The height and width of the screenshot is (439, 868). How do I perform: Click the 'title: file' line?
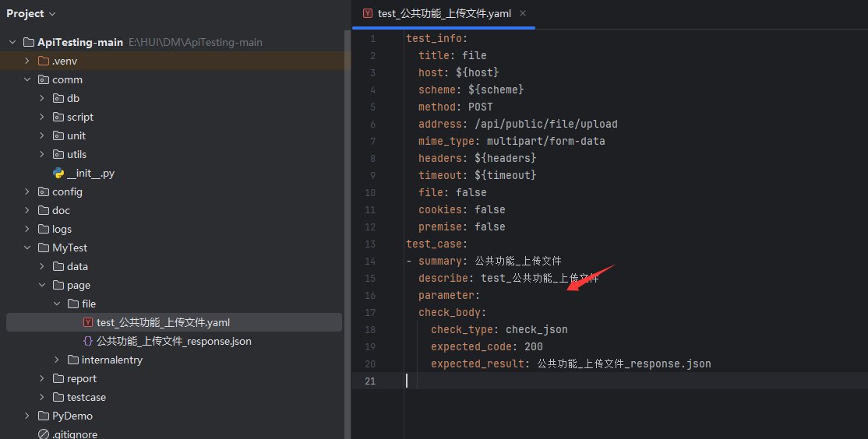pos(452,56)
